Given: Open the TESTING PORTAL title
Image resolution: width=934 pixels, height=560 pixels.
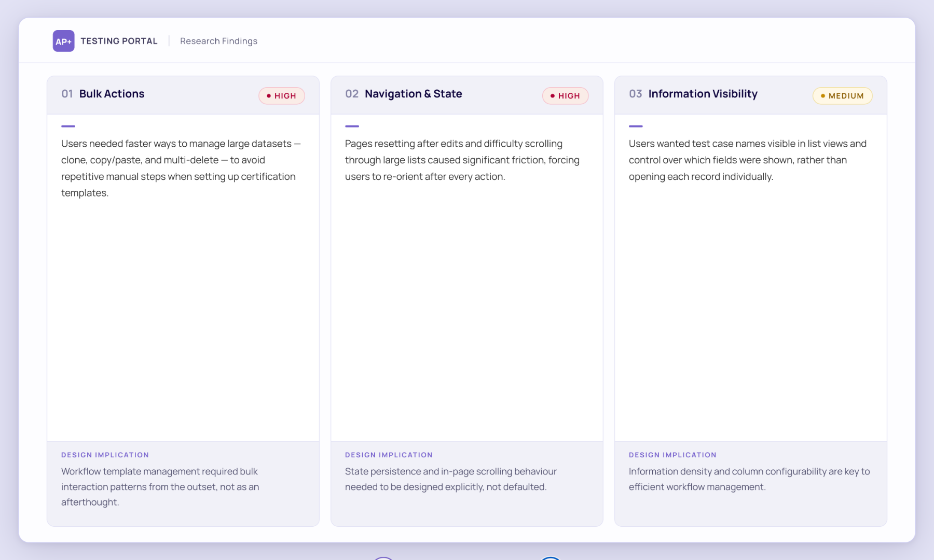Looking at the screenshot, I should point(119,41).
